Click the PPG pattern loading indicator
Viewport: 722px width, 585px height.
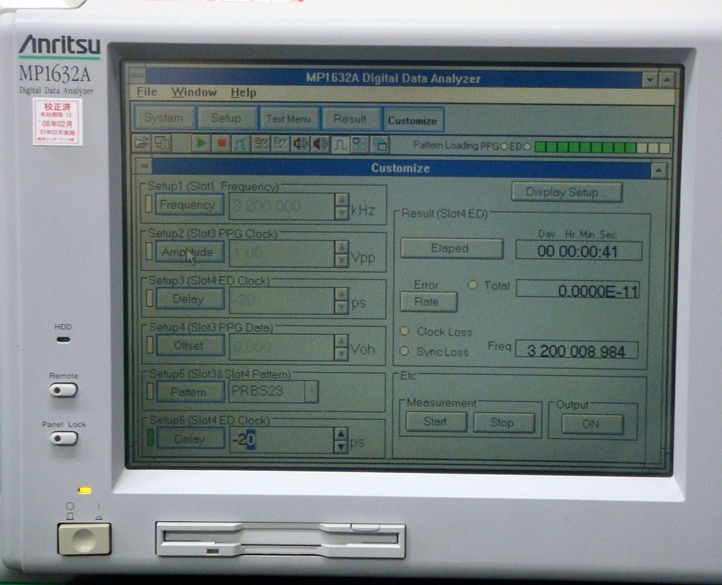pyautogui.click(x=503, y=146)
